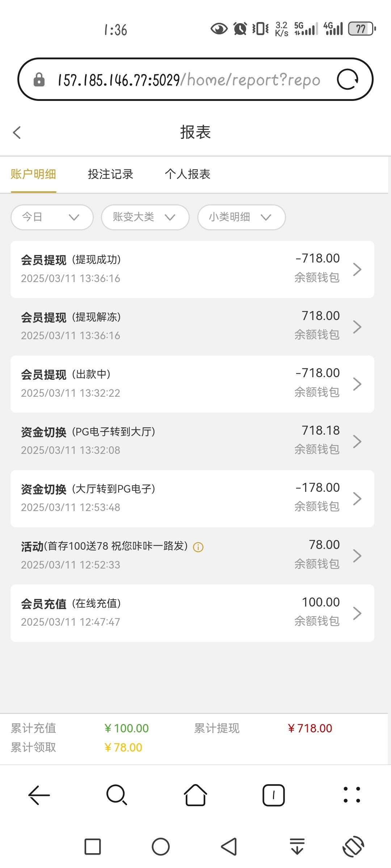Tap the URL address field

(x=188, y=80)
